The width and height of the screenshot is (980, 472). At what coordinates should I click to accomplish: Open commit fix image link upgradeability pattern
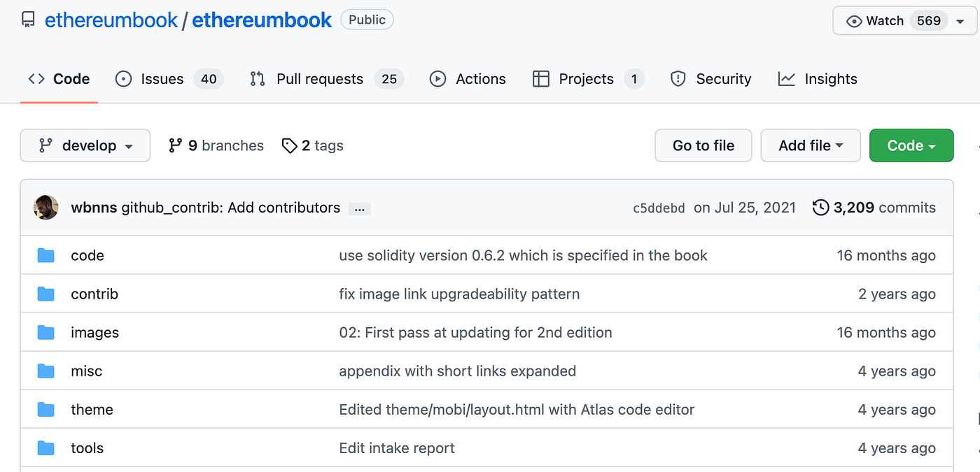(459, 294)
